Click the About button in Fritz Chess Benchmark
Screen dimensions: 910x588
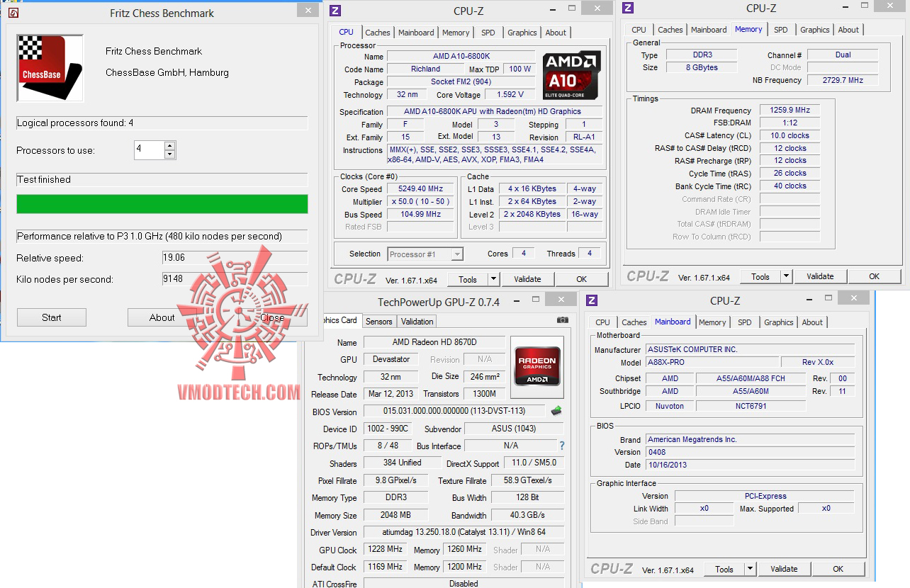pos(162,317)
